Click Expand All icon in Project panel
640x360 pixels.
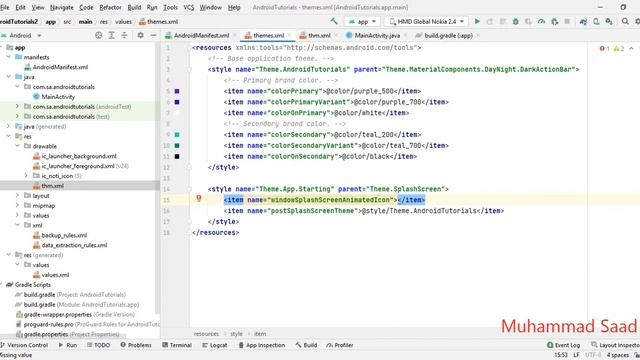coord(111,36)
